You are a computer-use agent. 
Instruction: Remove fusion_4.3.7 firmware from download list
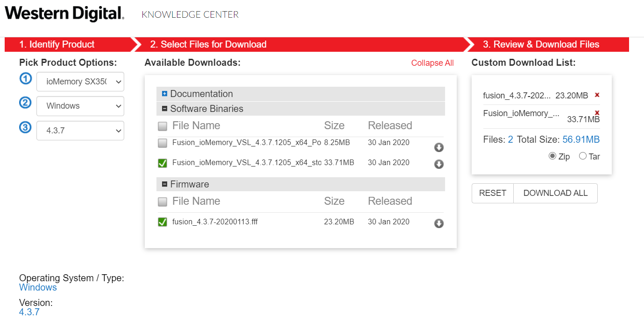tap(597, 95)
